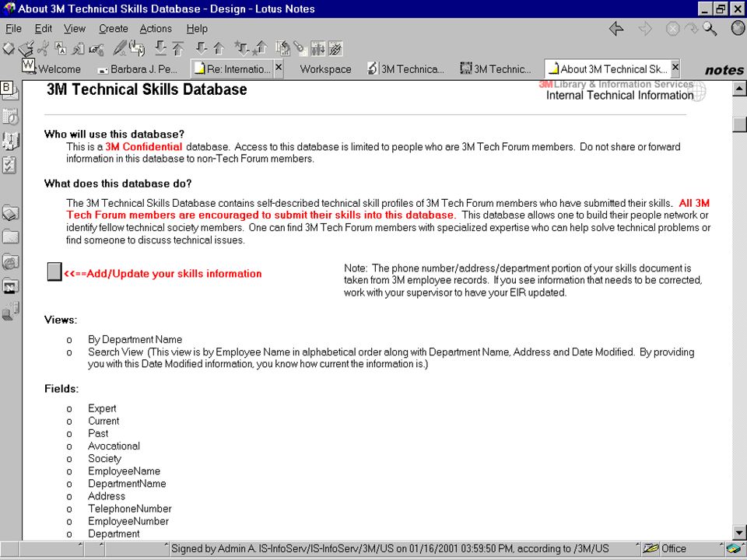Click the TelephoneNumber field entry

[130, 509]
